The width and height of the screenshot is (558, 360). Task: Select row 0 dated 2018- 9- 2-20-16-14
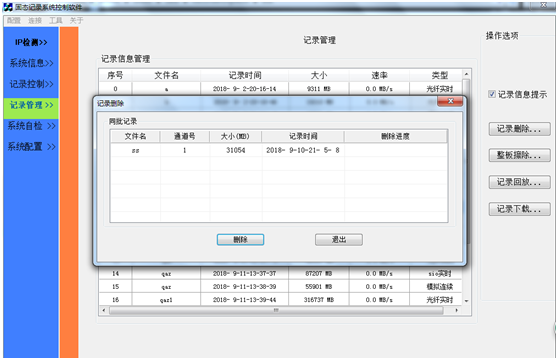point(281,89)
